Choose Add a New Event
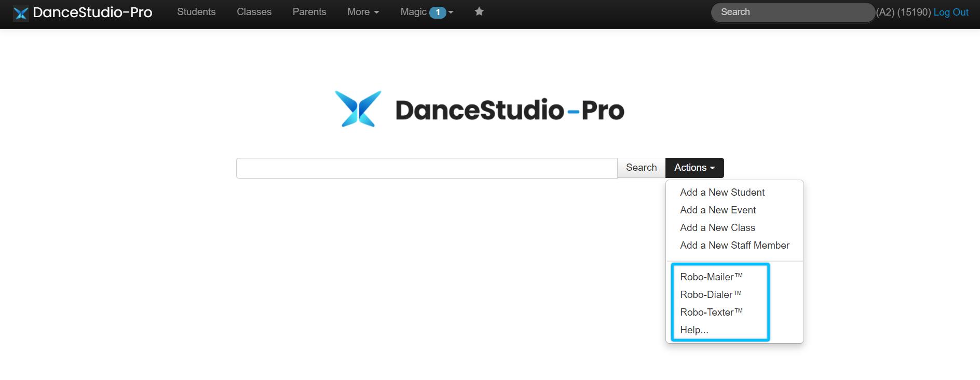This screenshot has height=380, width=980. pos(718,210)
